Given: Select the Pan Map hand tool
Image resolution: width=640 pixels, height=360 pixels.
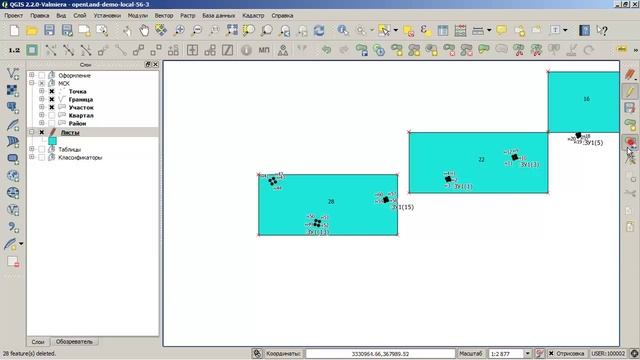Looking at the screenshot, I should (144, 31).
